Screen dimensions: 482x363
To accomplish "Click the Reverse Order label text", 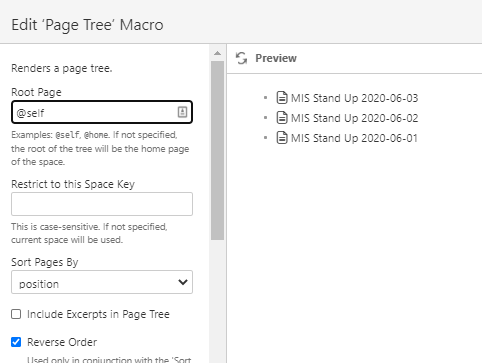I will [62, 342].
